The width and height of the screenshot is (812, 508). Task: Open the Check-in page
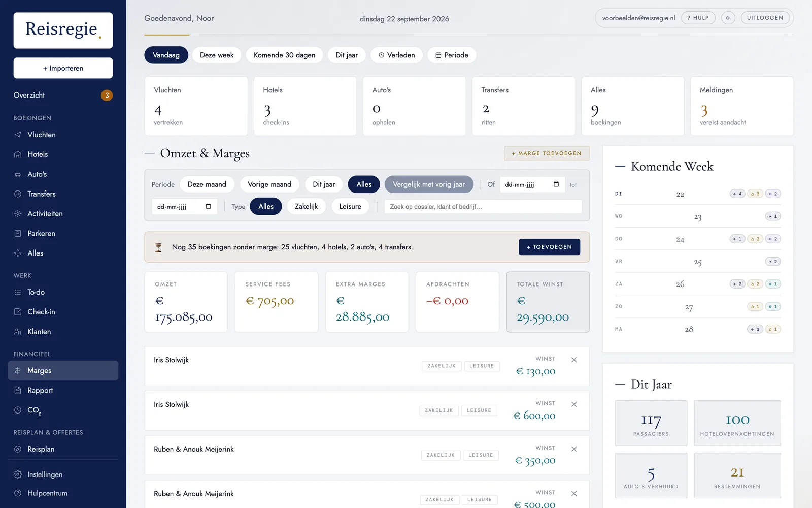tap(63, 312)
